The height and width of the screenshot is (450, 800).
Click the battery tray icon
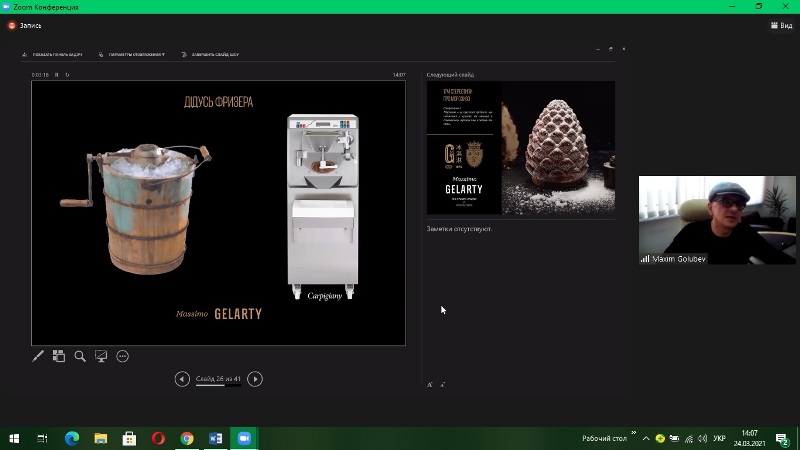click(674, 438)
